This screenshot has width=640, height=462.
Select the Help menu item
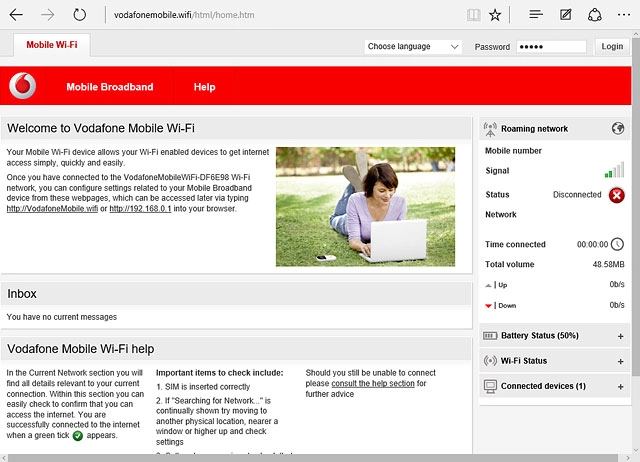pyautogui.click(x=205, y=87)
